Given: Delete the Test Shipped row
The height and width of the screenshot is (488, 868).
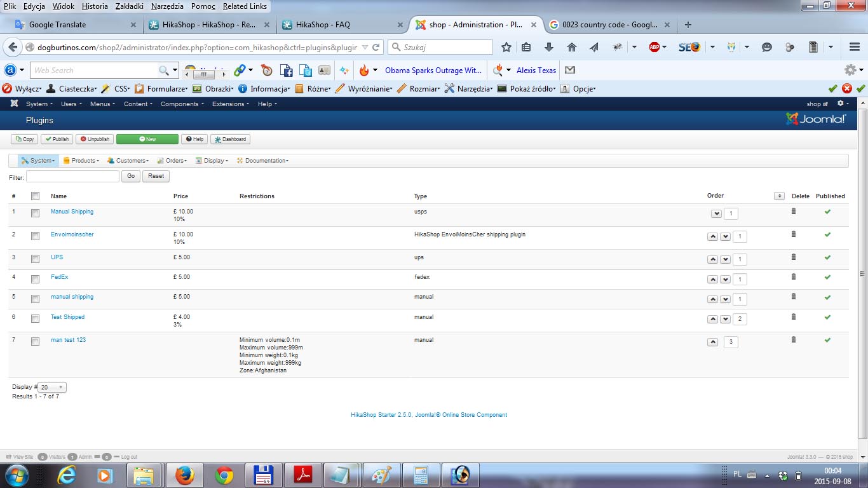Looking at the screenshot, I should 793,316.
